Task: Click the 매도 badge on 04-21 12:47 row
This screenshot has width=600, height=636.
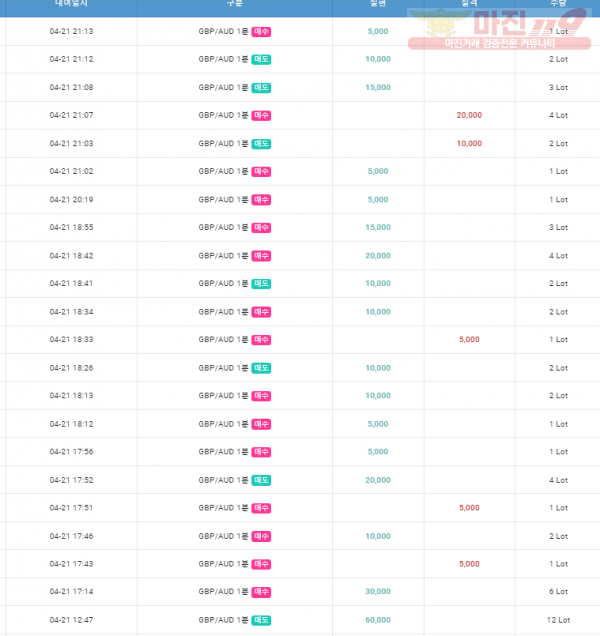Action: click(x=261, y=620)
